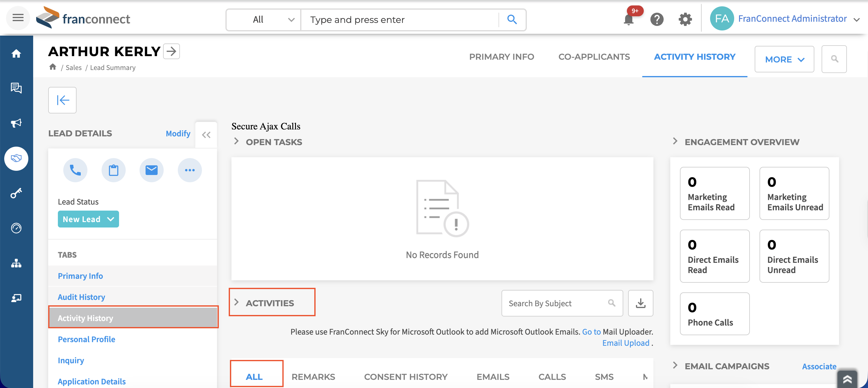Image resolution: width=868 pixels, height=388 pixels.
Task: Expand the Email Campaigns section
Action: tap(675, 365)
